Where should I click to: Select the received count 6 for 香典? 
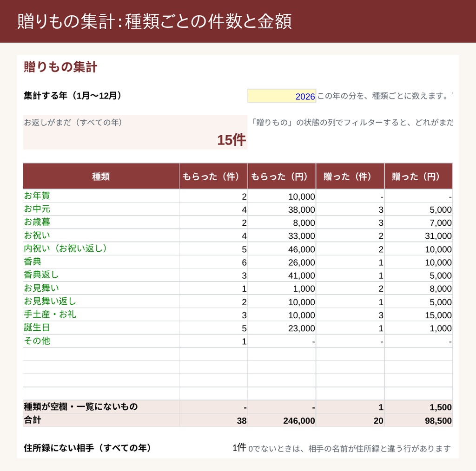213,262
